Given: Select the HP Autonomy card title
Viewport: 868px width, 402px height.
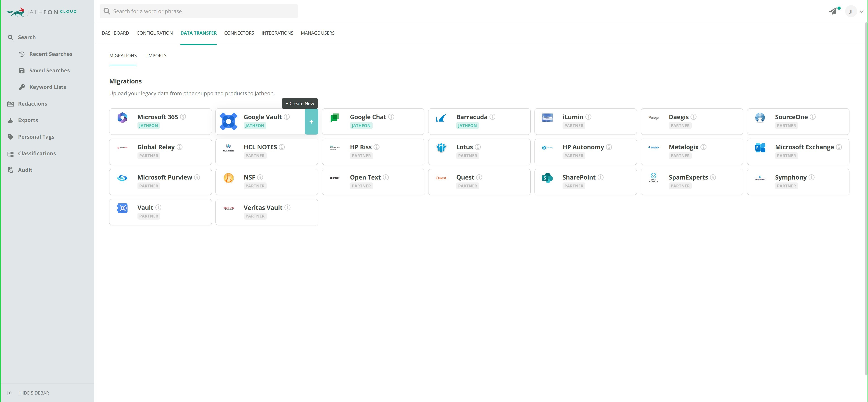Looking at the screenshot, I should click(583, 147).
